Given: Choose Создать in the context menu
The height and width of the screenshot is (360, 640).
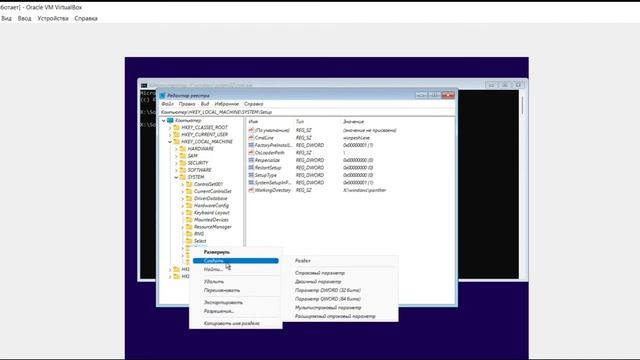Looking at the screenshot, I should point(236,261).
